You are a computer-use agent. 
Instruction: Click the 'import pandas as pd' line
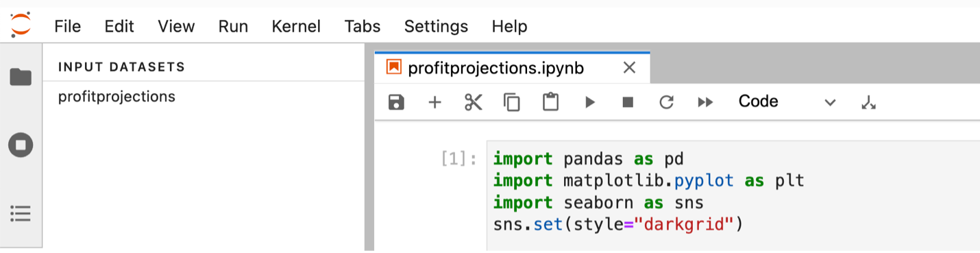pos(589,159)
